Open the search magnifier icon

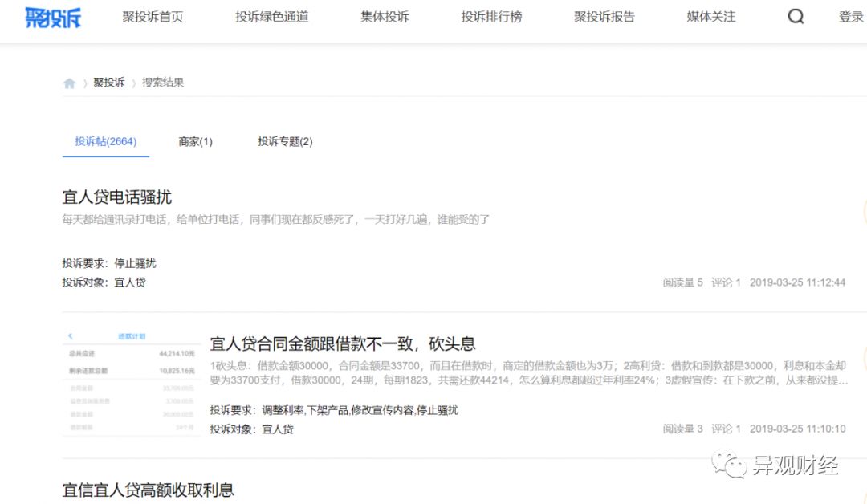point(796,17)
